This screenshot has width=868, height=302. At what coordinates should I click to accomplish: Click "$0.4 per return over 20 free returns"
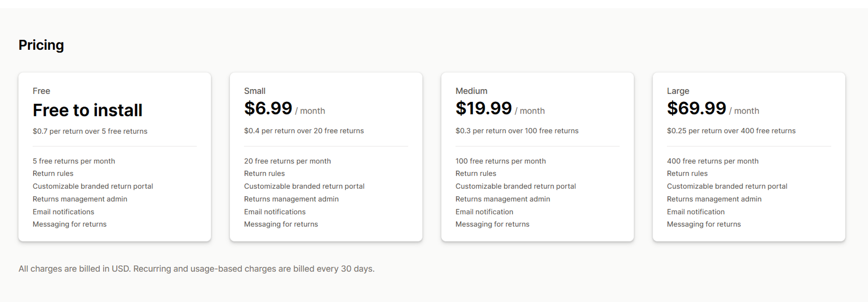[x=304, y=131]
